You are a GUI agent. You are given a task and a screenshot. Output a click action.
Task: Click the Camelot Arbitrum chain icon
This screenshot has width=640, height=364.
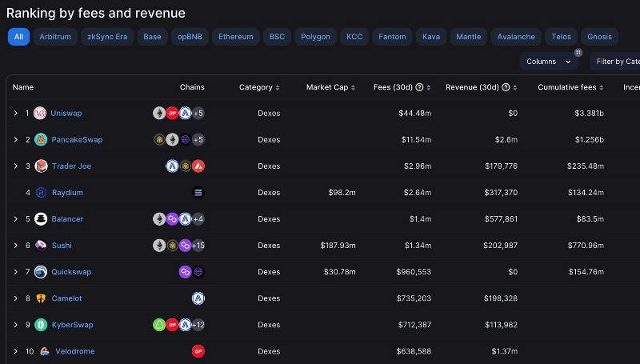click(198, 298)
